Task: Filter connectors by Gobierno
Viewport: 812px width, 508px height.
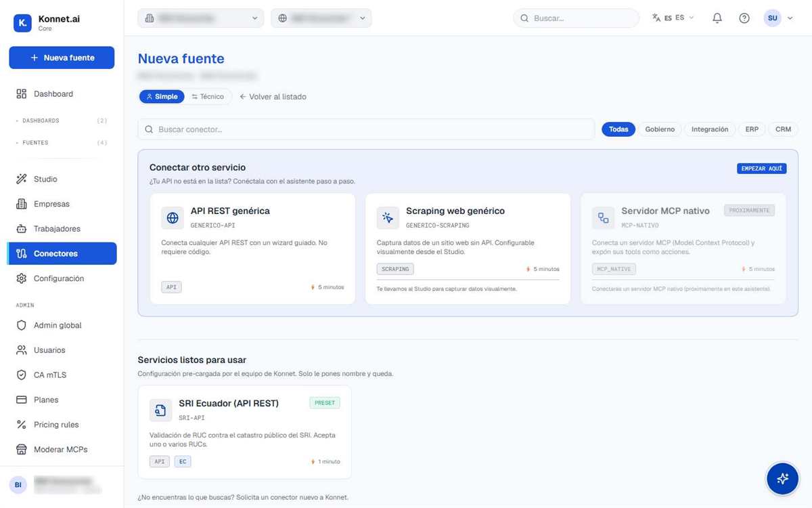Action: pyautogui.click(x=660, y=129)
